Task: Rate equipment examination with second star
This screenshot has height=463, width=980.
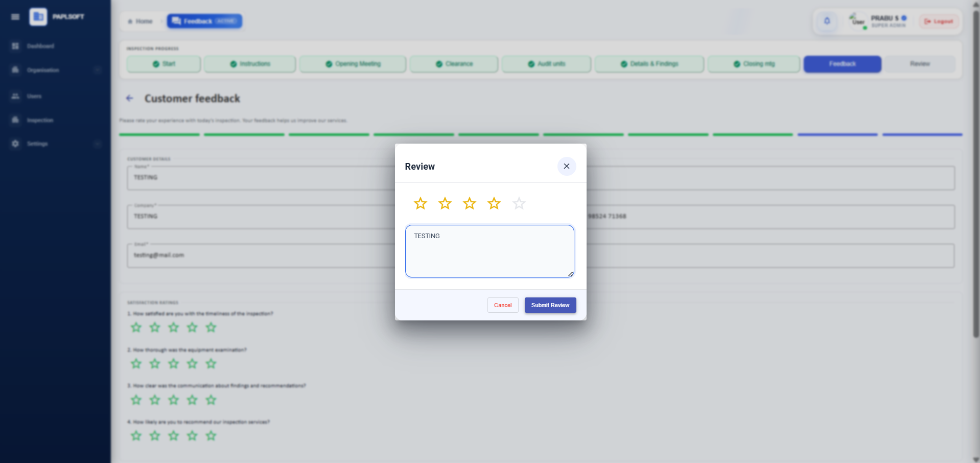Action: coord(155,364)
